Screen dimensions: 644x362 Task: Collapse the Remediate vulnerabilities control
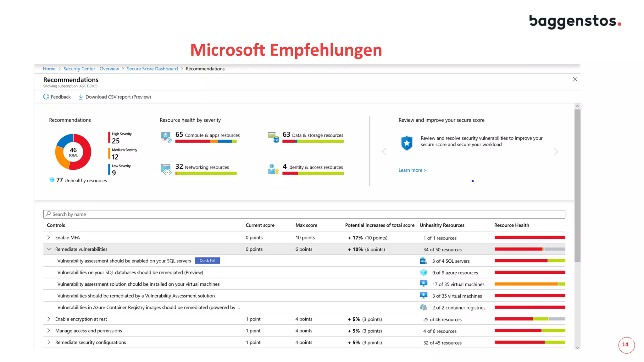pos(48,249)
